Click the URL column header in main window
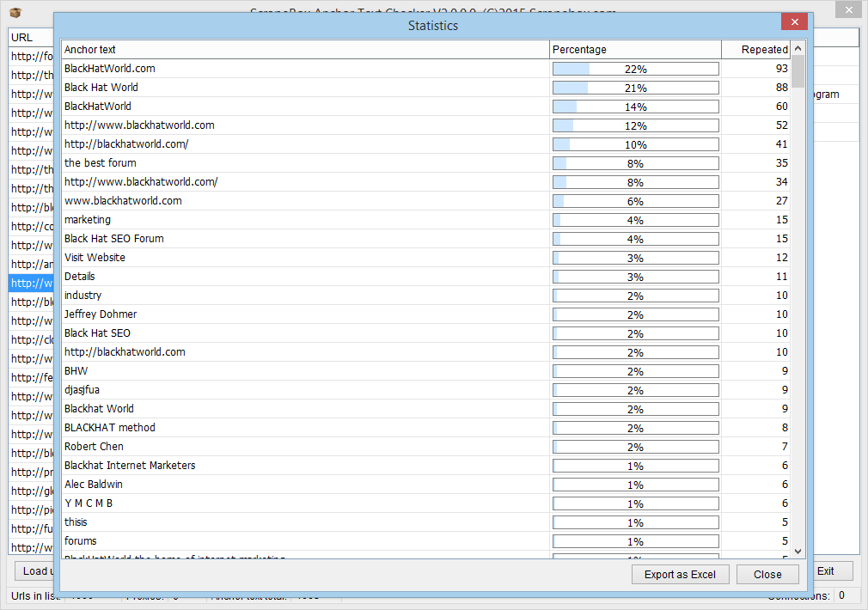The width and height of the screenshot is (868, 610). (30, 38)
